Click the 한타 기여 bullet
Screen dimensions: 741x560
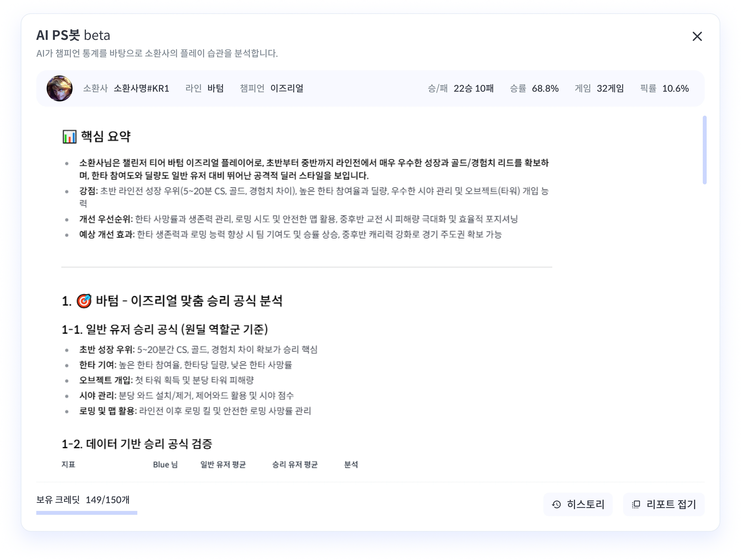point(186,365)
